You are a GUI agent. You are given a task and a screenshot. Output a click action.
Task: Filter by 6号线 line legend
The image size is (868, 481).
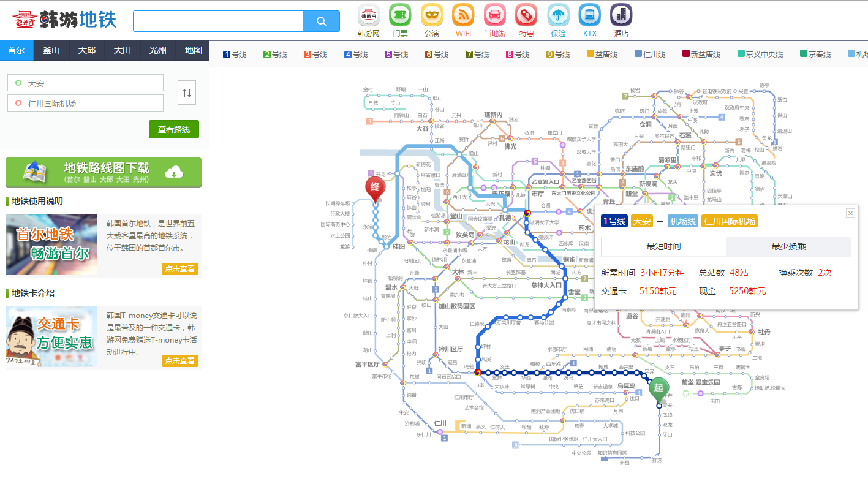pos(437,55)
